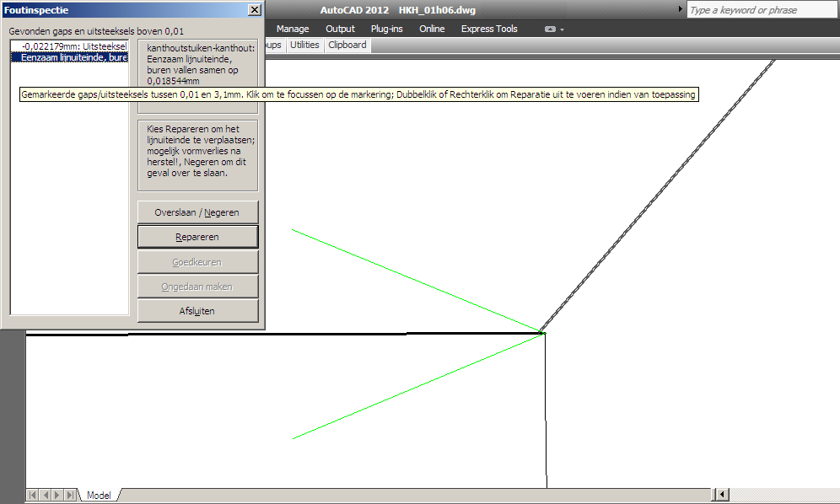The width and height of the screenshot is (840, 504).
Task: Jump to last layout tab arrow
Action: [x=71, y=495]
